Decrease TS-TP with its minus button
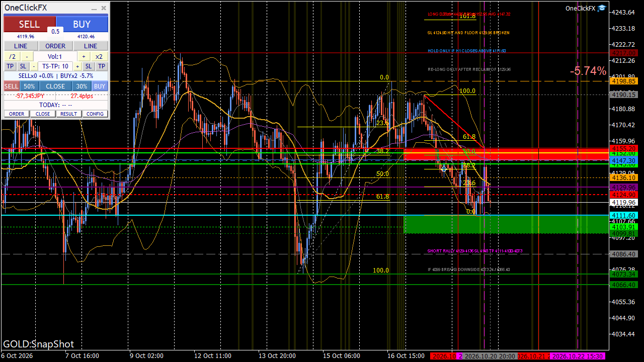644x362 pixels. coord(34,66)
